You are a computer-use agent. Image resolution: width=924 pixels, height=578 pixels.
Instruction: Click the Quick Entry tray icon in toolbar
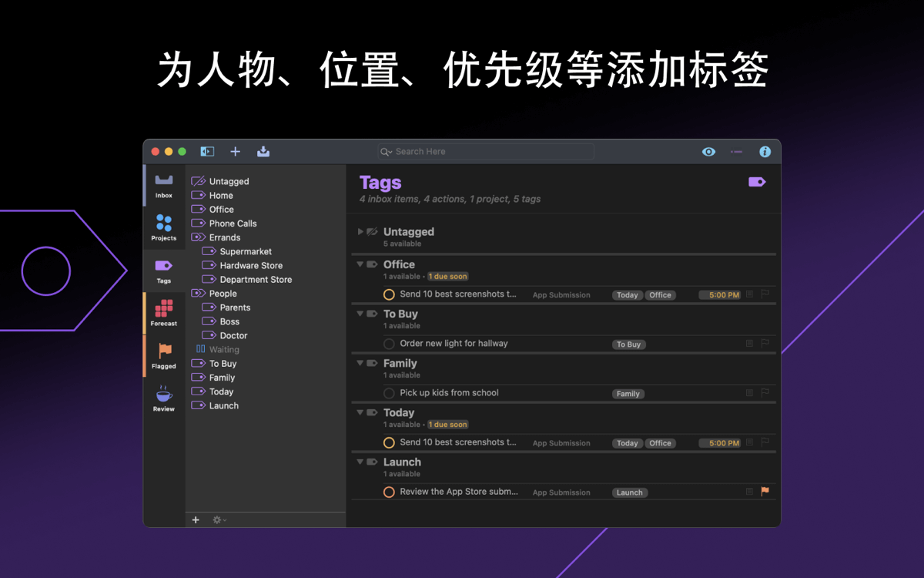(263, 152)
